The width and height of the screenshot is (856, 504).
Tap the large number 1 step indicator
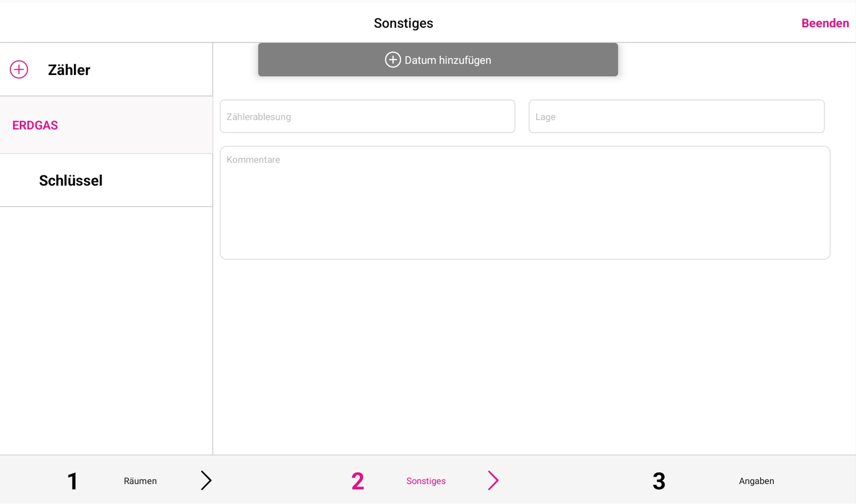click(72, 481)
